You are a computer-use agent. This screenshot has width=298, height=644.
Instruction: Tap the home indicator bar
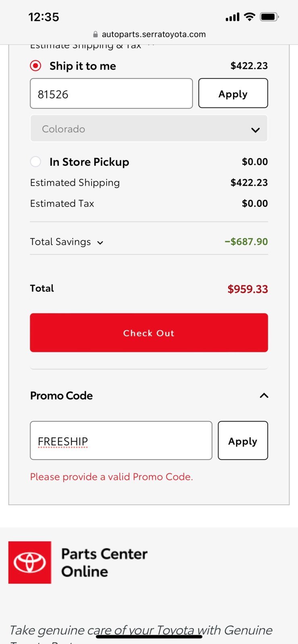tap(149, 637)
